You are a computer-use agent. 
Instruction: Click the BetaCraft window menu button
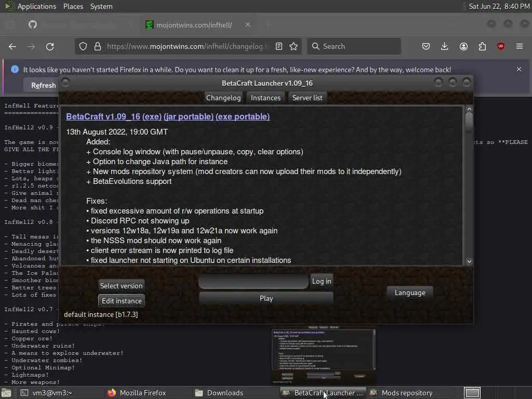65,83
